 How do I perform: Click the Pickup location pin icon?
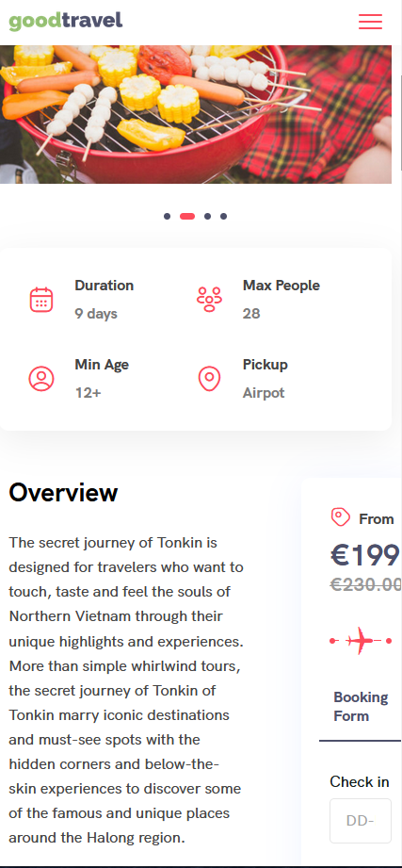click(x=209, y=379)
